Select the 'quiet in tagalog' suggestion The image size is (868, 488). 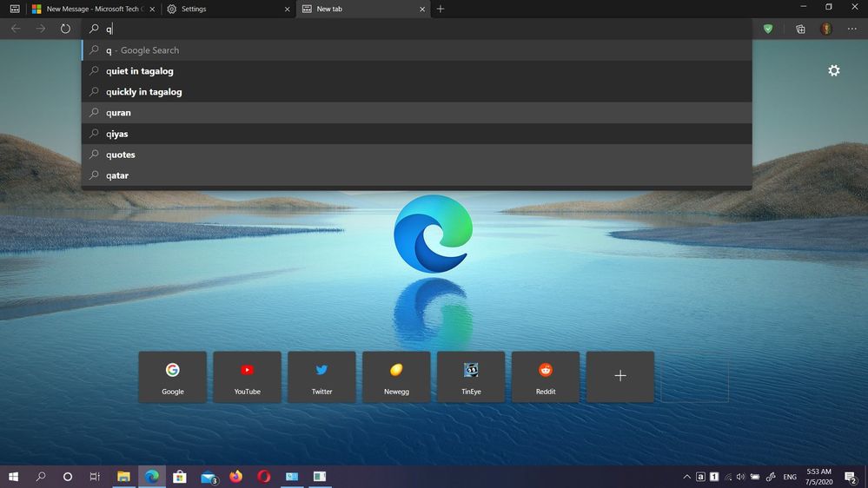(x=417, y=71)
